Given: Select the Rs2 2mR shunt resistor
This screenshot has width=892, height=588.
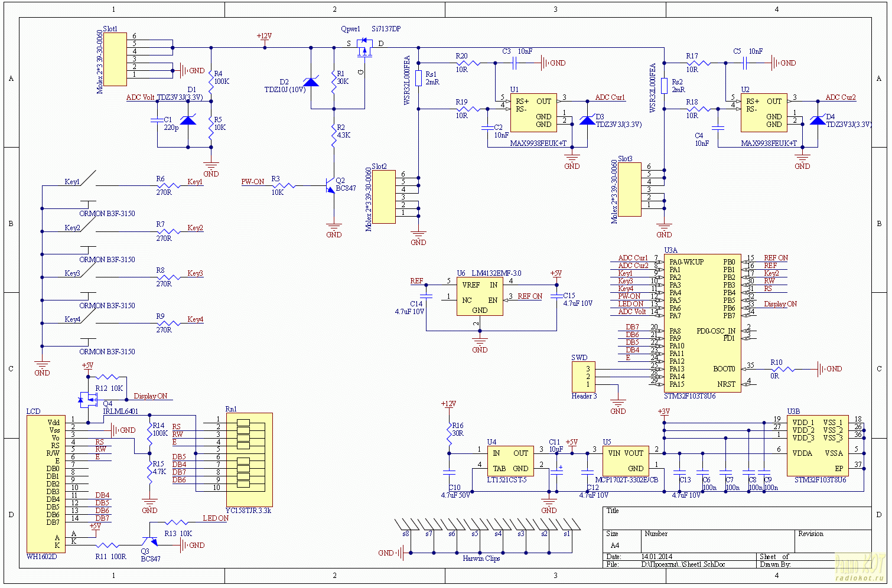Looking at the screenshot, I should point(665,86).
